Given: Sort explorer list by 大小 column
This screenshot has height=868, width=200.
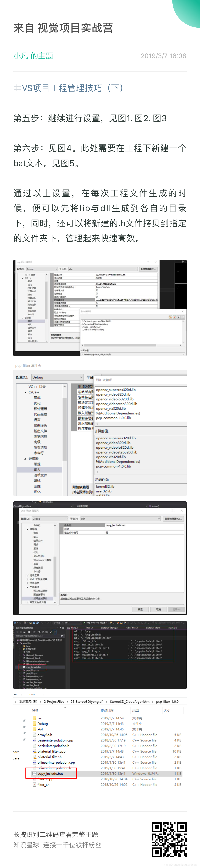Looking at the screenshot, I should (167, 710).
